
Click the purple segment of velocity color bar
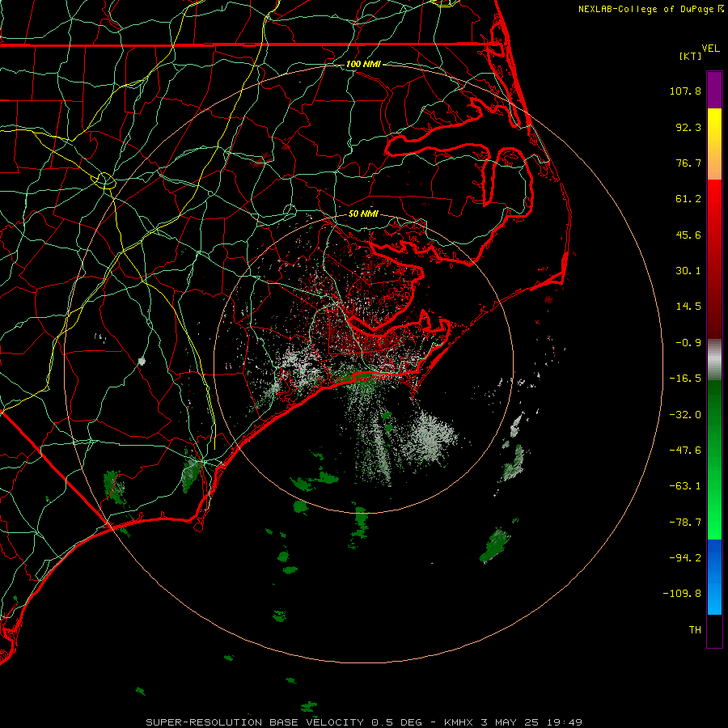click(x=714, y=90)
